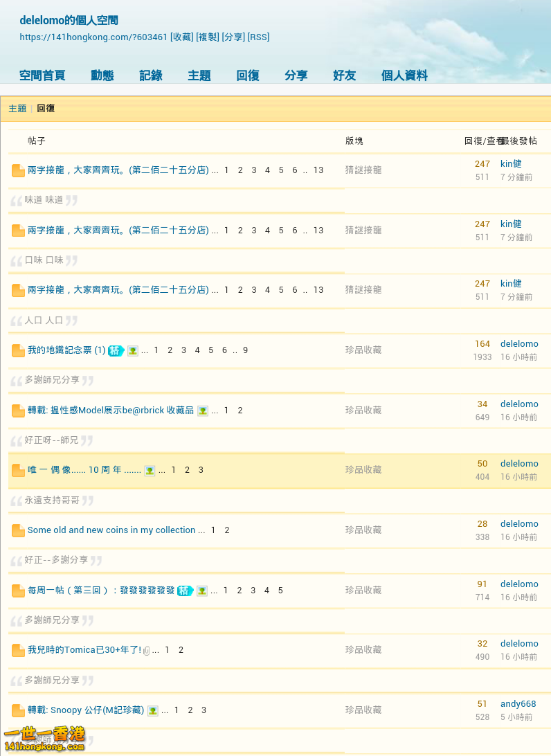The image size is (551, 756).
Task: Click image attachment icon on 搵性感Model thread
Action: coord(202,411)
